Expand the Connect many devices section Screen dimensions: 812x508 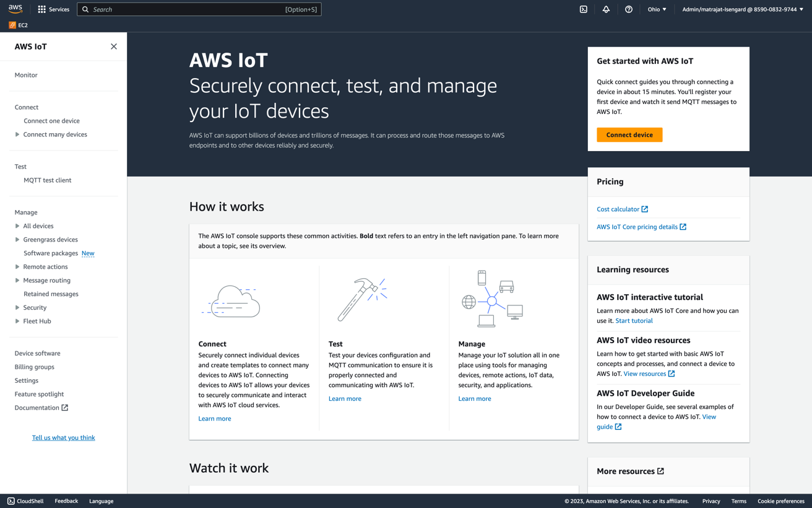18,134
